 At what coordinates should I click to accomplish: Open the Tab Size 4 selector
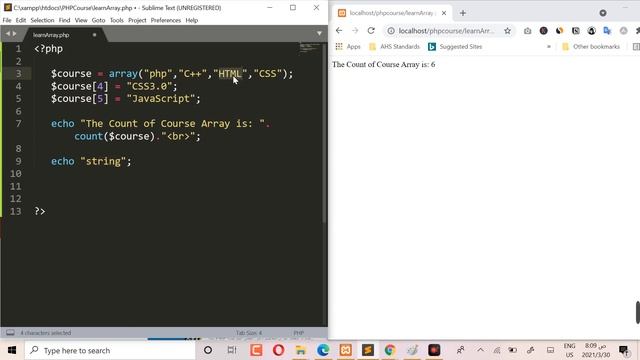[249, 333]
